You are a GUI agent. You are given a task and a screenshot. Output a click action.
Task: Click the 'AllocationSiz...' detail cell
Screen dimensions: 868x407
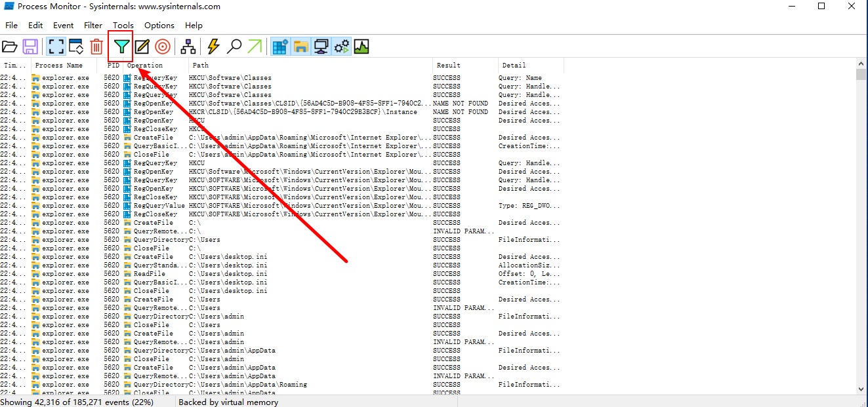(529, 265)
